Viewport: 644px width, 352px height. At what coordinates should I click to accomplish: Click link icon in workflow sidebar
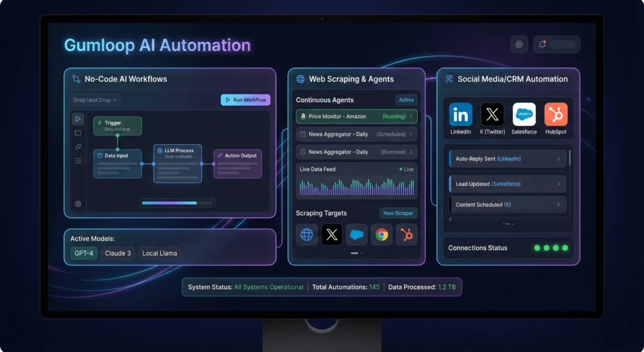coord(78,147)
